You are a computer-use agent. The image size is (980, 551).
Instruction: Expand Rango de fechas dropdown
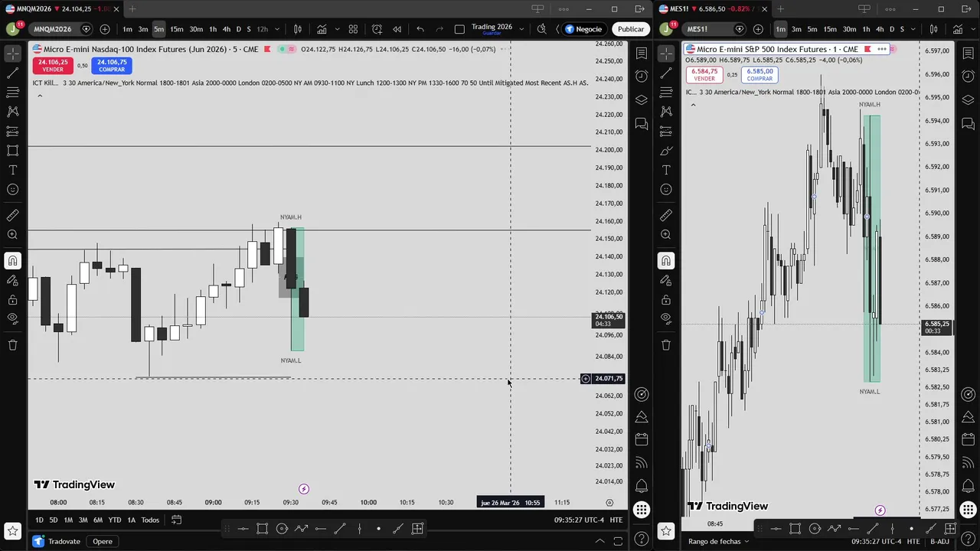(719, 542)
